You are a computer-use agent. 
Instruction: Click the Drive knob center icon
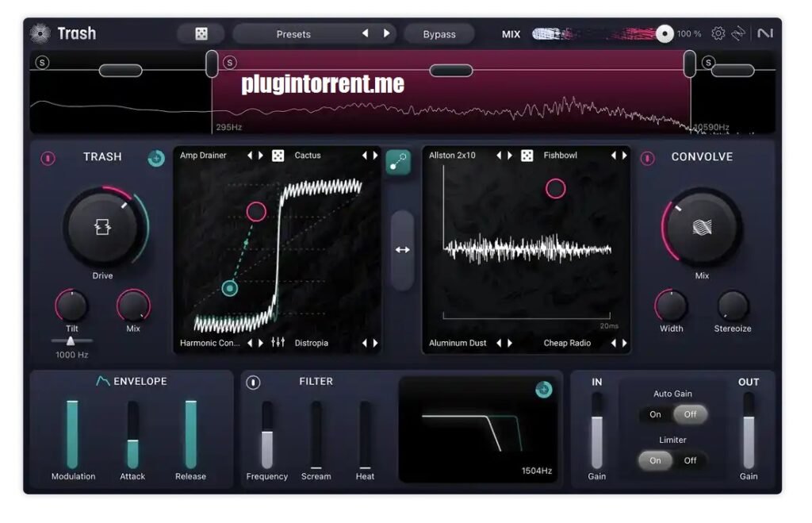102,227
